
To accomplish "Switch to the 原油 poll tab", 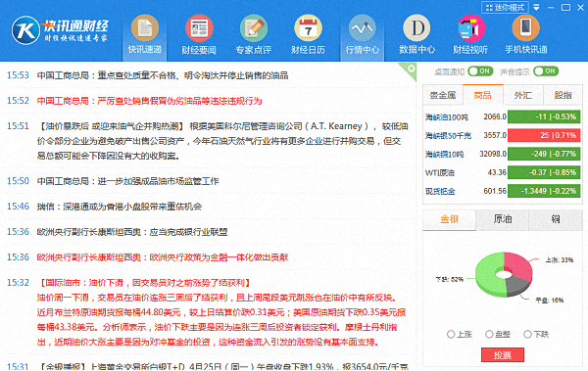I will coord(503,219).
